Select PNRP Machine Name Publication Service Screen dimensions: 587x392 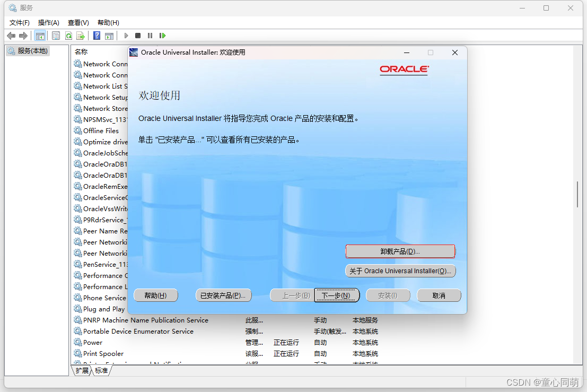(x=146, y=320)
